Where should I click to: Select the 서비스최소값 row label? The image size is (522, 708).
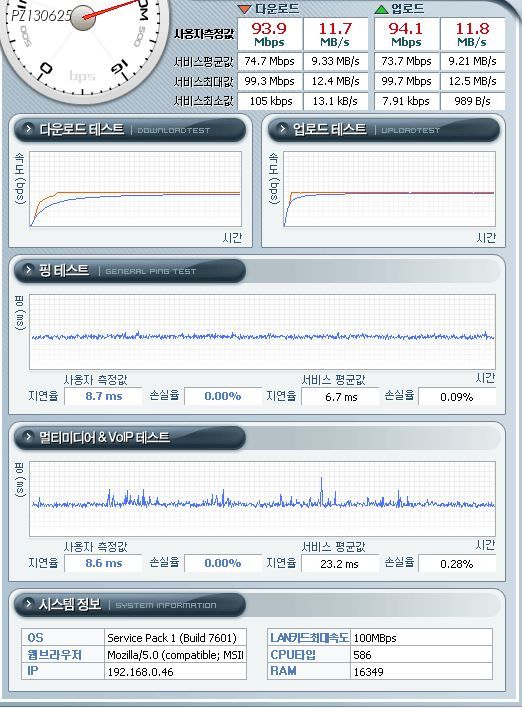(x=204, y=101)
